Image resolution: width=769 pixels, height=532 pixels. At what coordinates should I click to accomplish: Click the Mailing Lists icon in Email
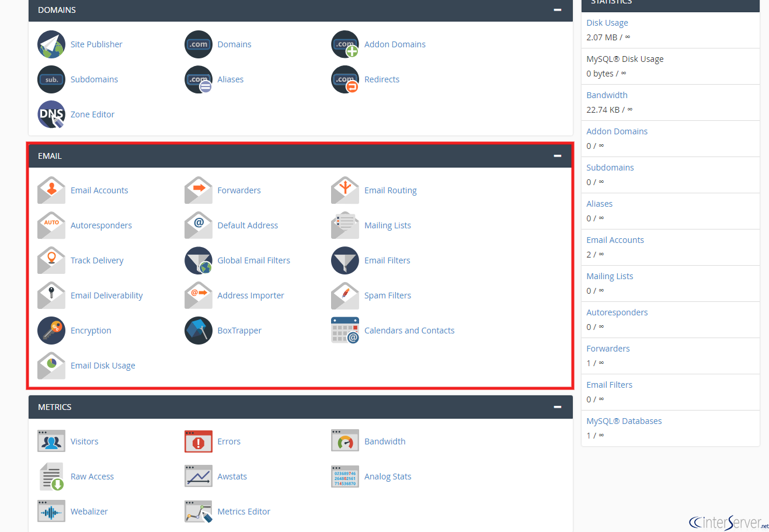point(345,225)
